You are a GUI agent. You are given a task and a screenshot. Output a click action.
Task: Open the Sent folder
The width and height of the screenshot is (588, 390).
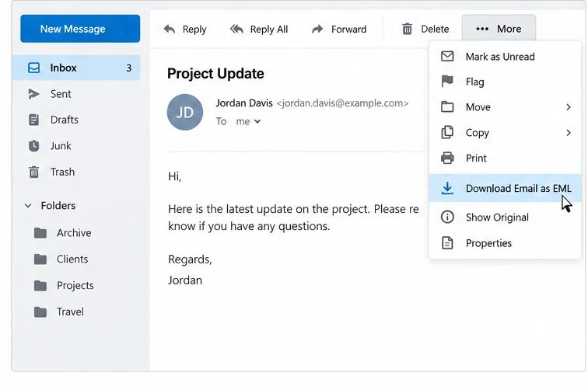pos(76,94)
